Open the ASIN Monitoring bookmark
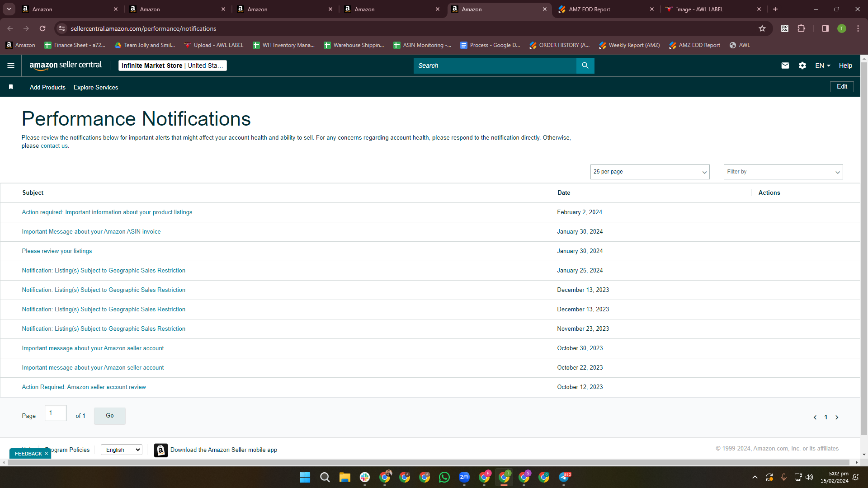The height and width of the screenshot is (488, 868). pos(422,45)
